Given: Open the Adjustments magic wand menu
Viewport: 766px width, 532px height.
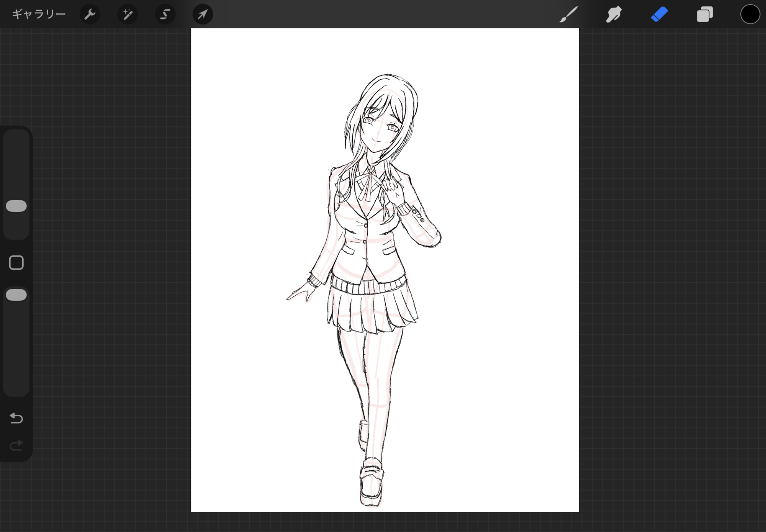Looking at the screenshot, I should click(x=127, y=15).
